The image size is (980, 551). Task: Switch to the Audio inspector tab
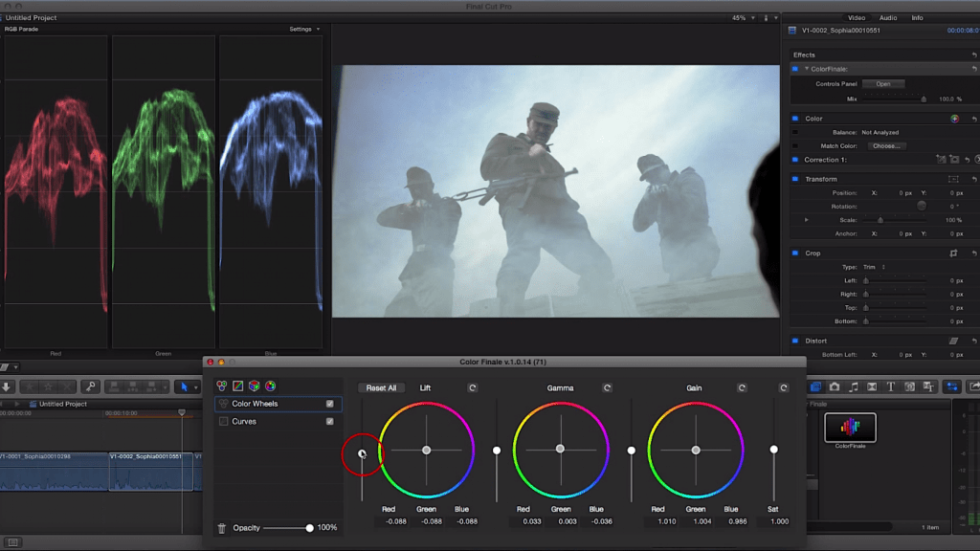(x=888, y=18)
